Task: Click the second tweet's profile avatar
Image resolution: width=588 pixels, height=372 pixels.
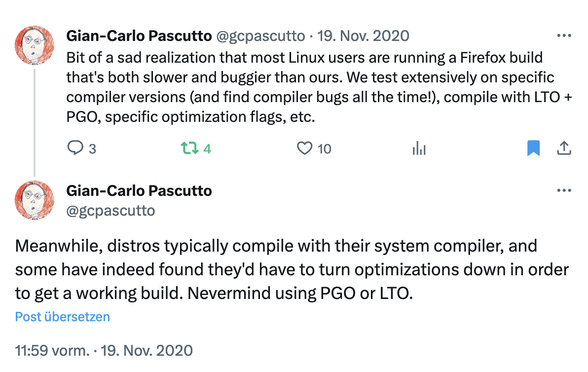Action: pyautogui.click(x=34, y=200)
